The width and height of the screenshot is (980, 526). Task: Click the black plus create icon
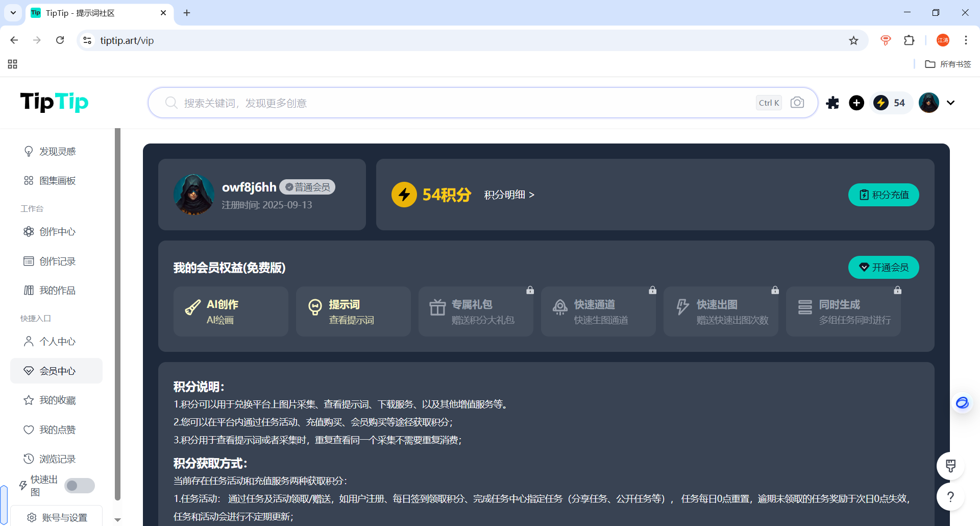(x=856, y=103)
